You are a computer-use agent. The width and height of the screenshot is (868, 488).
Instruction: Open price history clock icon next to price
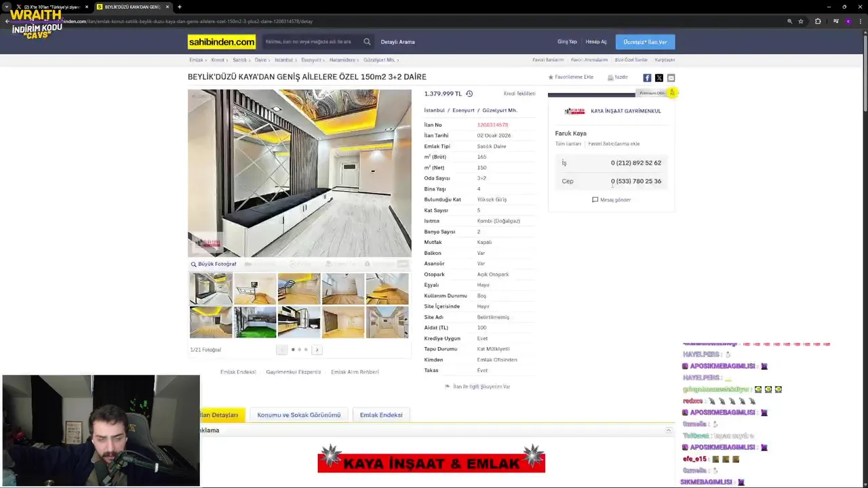click(469, 94)
